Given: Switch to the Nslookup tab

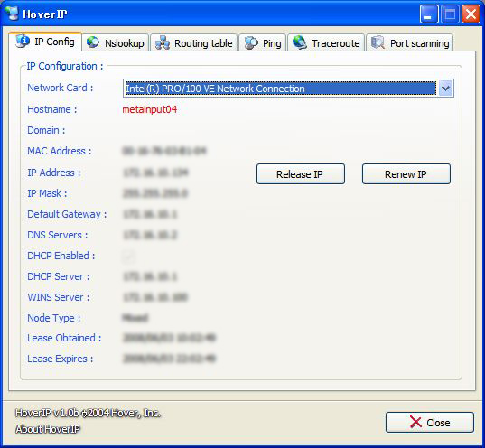Looking at the screenshot, I should (116, 42).
